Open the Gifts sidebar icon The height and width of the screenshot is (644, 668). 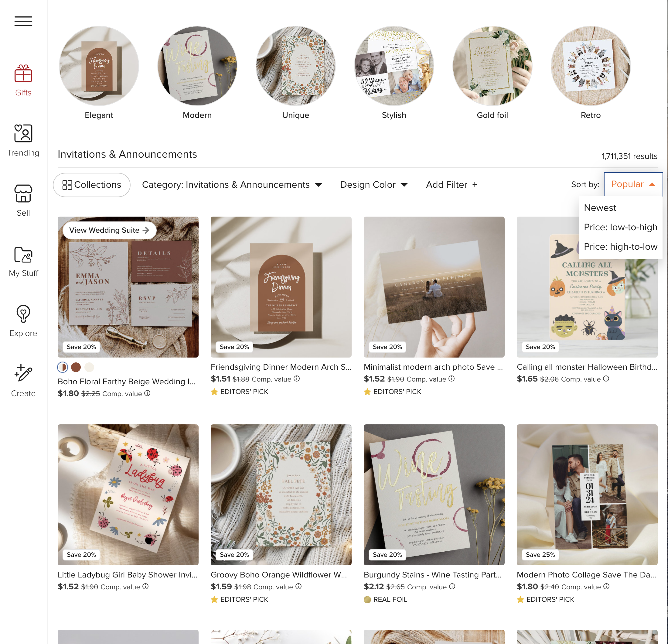pos(23,74)
